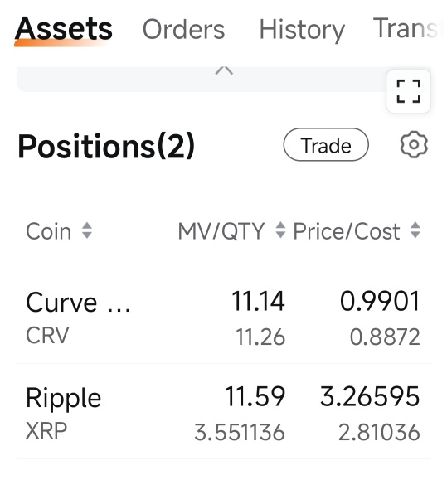This screenshot has height=504, width=447.
Task: Open the History tab
Action: tap(302, 30)
